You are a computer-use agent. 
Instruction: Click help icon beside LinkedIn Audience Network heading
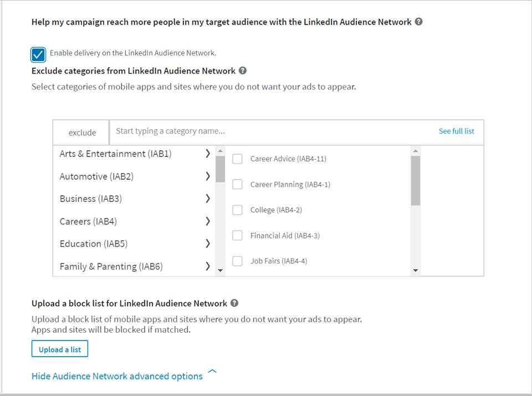418,22
